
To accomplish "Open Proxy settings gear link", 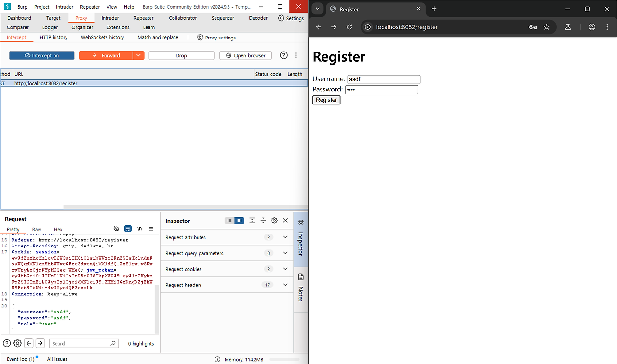I will (216, 37).
